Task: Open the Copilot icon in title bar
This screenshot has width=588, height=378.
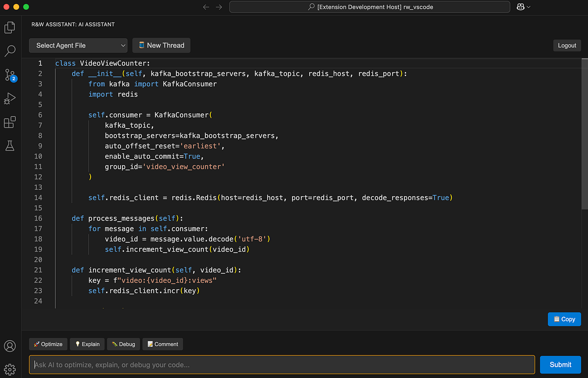Action: tap(520, 7)
